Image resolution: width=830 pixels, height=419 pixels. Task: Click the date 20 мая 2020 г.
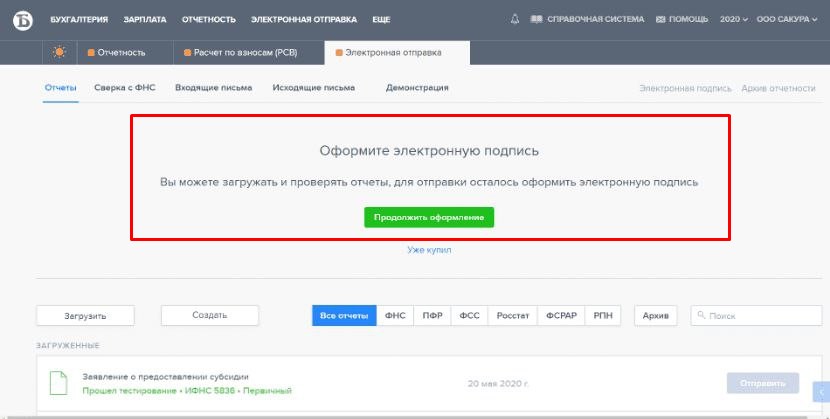[x=498, y=384]
